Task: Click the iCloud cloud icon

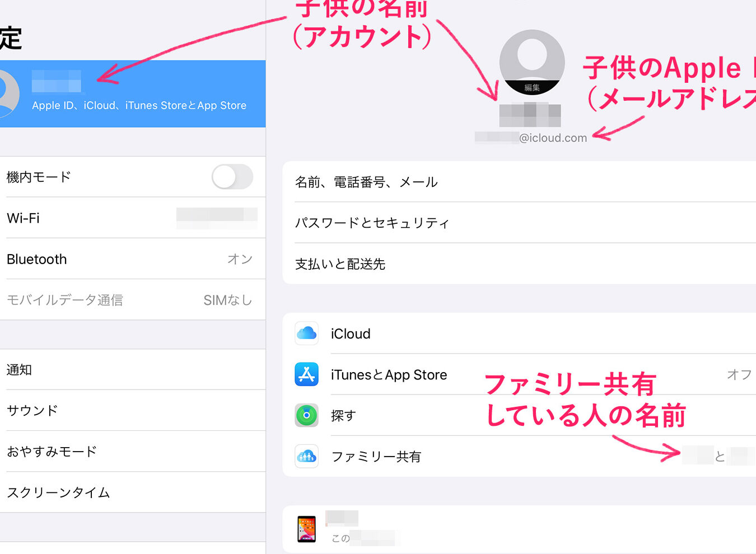Action: pyautogui.click(x=306, y=334)
